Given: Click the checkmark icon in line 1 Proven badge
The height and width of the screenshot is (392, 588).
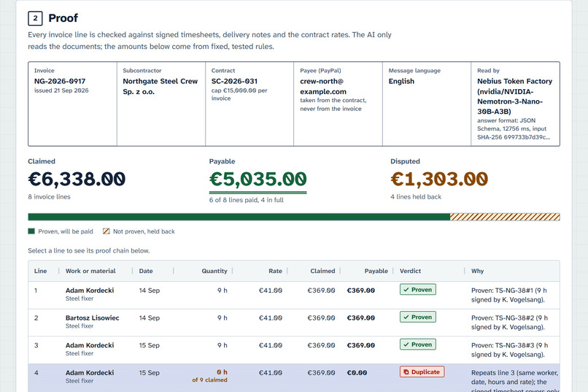Looking at the screenshot, I should [406, 290].
